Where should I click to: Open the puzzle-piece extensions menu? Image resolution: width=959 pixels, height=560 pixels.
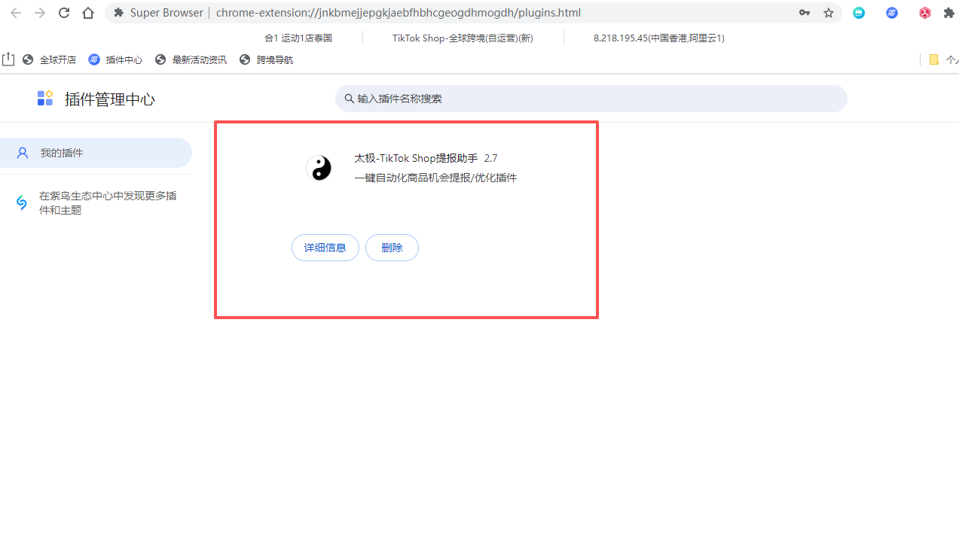948,13
